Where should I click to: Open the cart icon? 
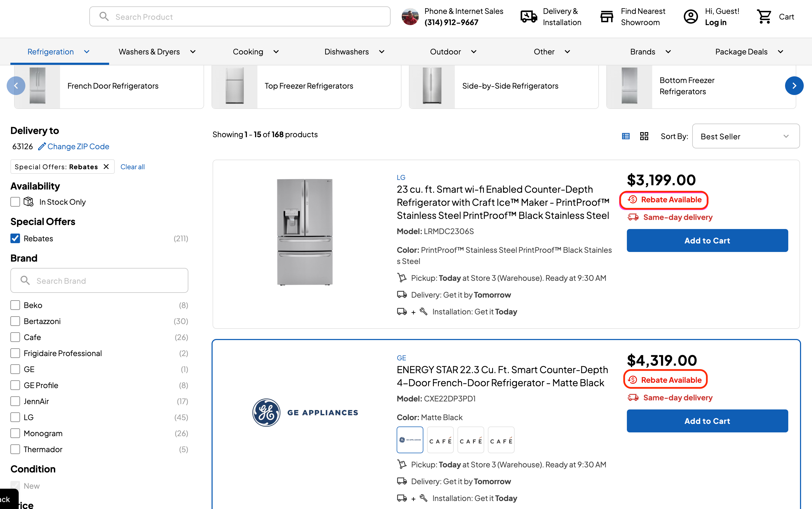(764, 17)
